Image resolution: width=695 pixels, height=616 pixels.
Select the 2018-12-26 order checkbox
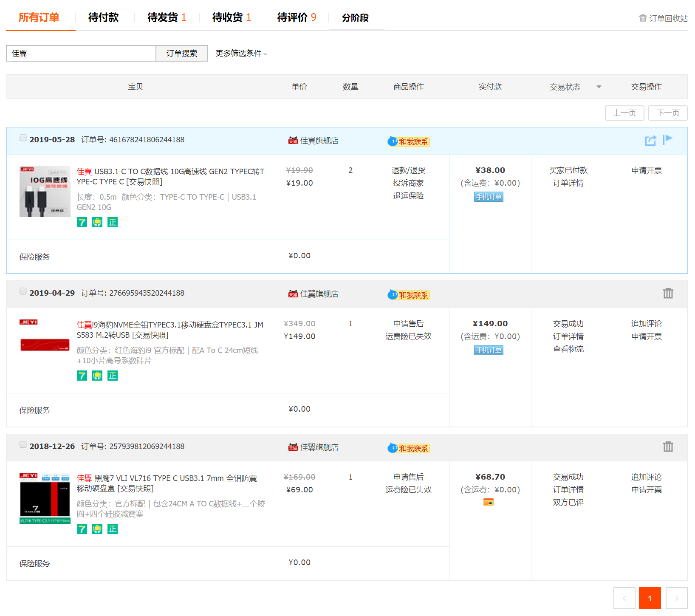click(x=23, y=444)
